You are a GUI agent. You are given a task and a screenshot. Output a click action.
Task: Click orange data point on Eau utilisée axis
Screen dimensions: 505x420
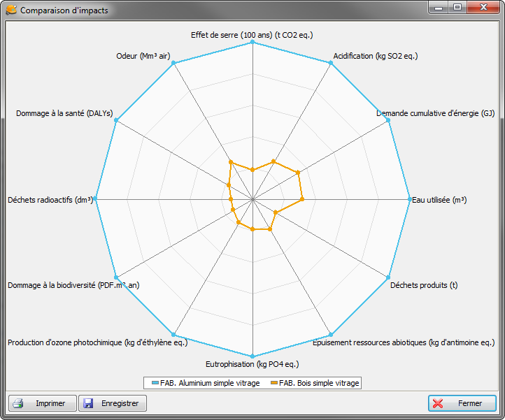pos(302,199)
